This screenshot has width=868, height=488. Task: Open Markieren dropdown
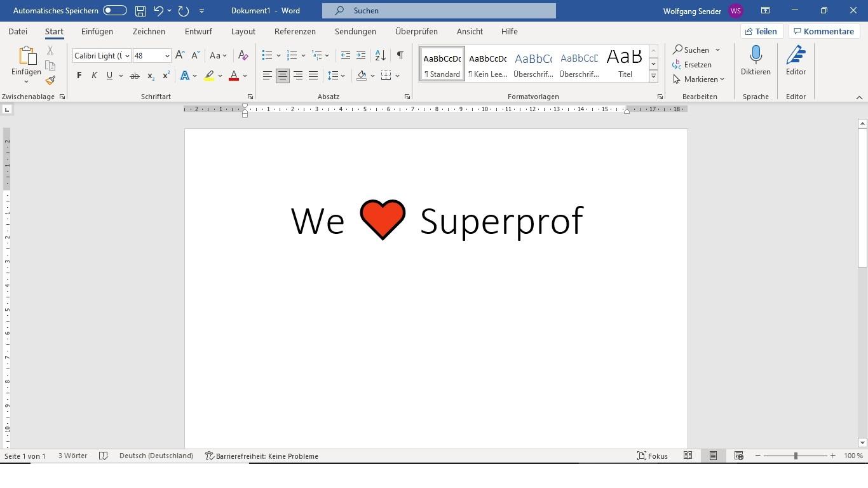(698, 79)
